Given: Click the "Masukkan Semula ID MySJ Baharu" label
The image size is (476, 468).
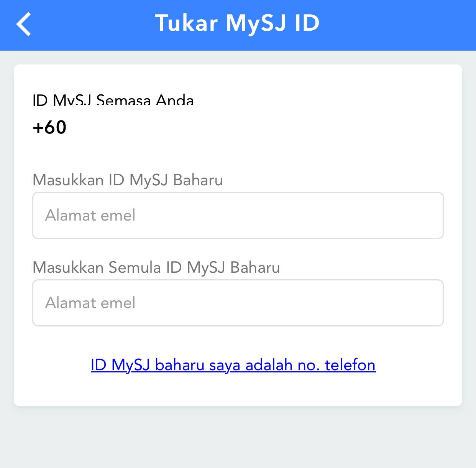Looking at the screenshot, I should click(x=156, y=267).
